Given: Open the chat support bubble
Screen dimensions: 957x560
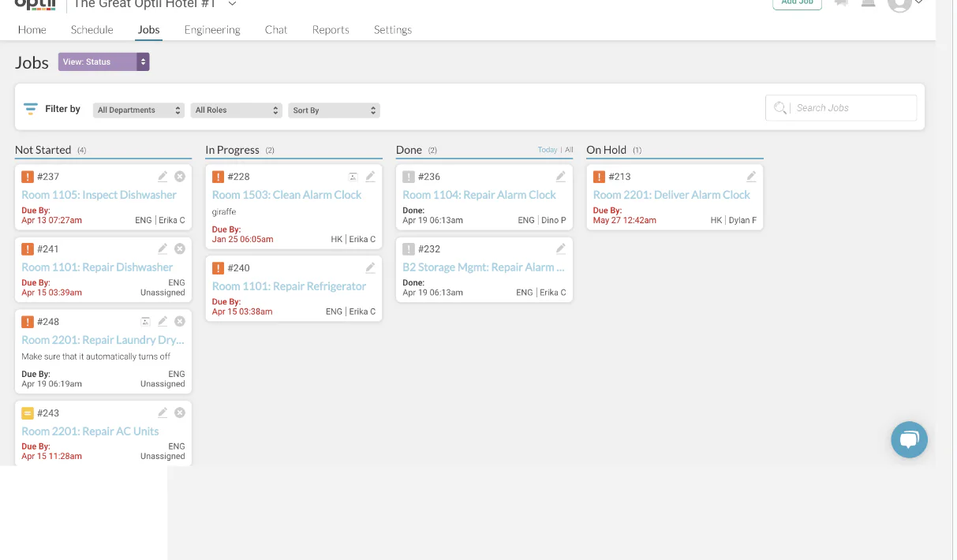Looking at the screenshot, I should pos(909,439).
